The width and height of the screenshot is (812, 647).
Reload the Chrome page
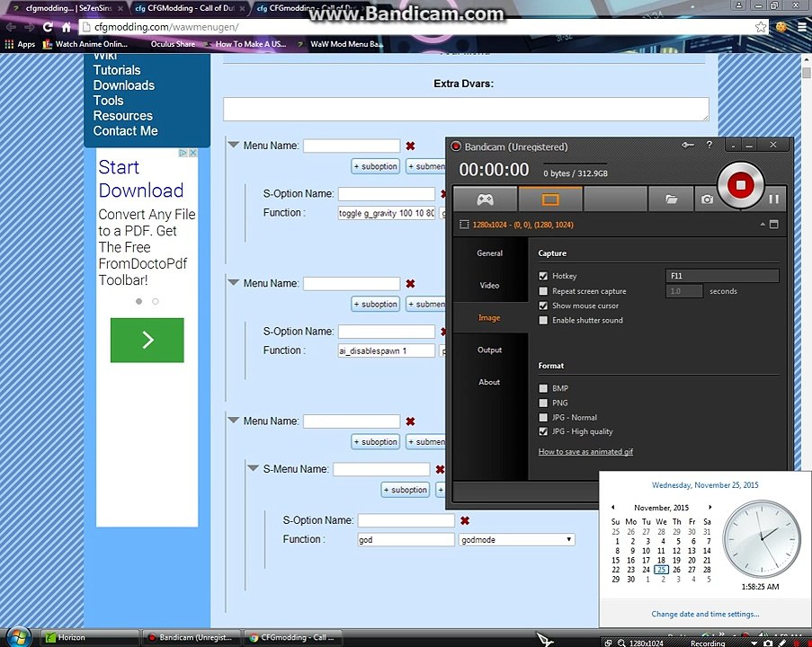(x=48, y=27)
